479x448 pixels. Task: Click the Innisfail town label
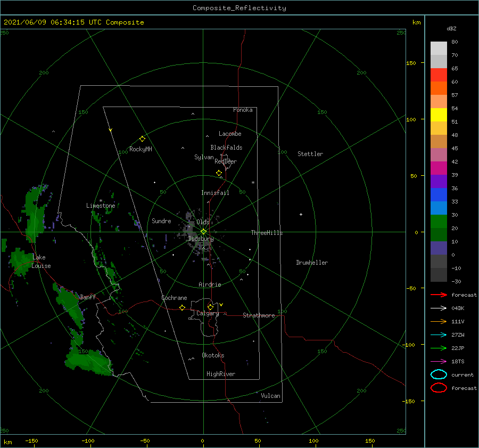pos(215,193)
